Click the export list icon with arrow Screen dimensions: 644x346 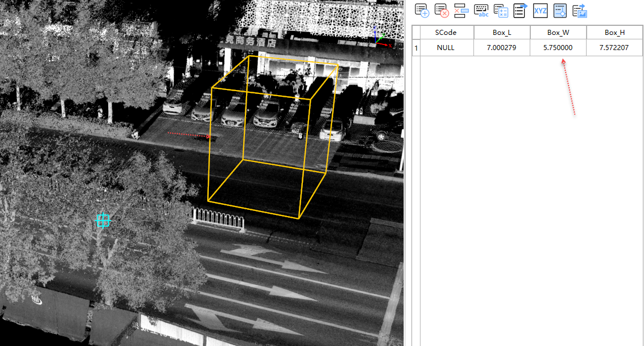[521, 11]
